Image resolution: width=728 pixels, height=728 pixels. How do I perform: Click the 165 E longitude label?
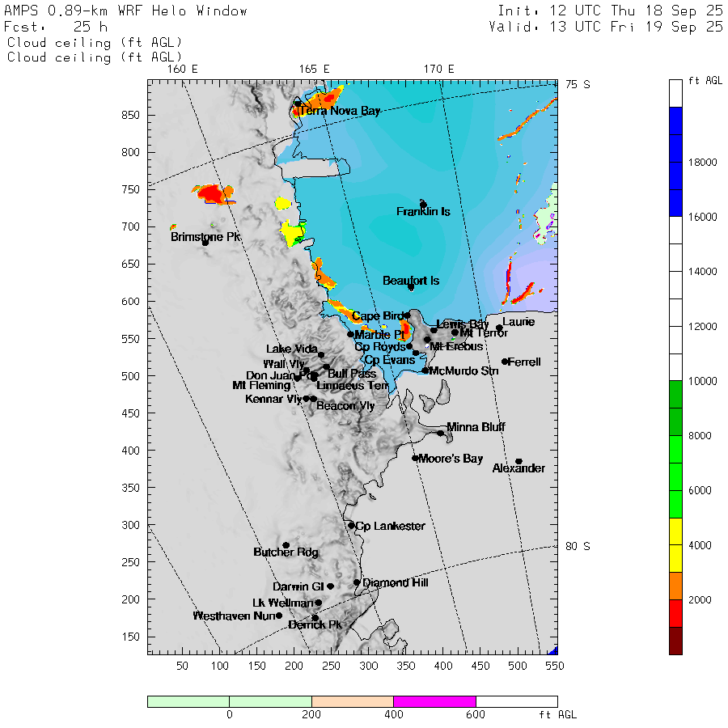pos(315,70)
